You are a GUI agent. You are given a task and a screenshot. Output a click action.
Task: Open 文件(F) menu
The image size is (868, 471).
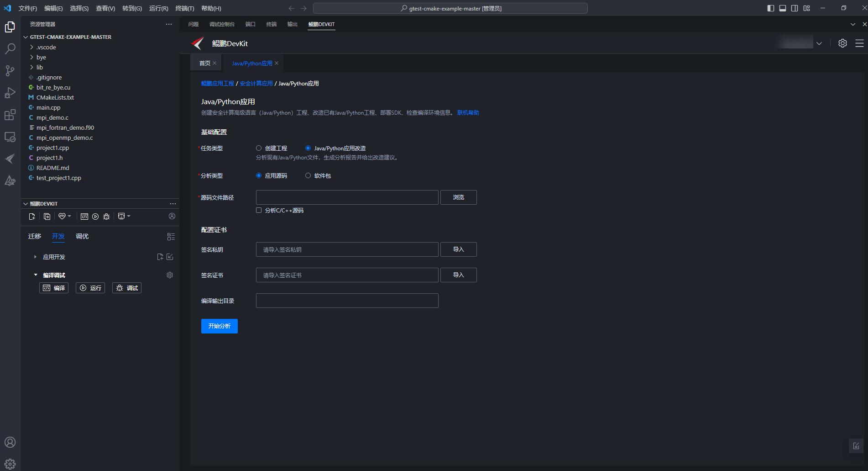28,8
